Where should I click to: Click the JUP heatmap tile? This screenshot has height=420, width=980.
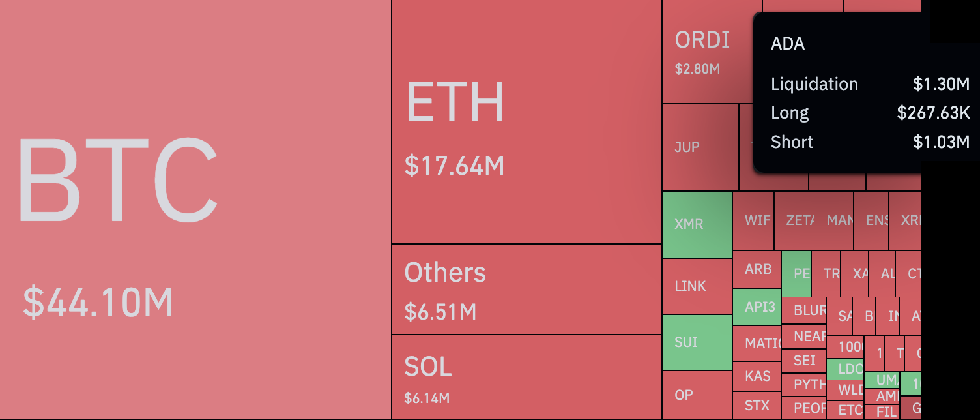click(x=700, y=147)
